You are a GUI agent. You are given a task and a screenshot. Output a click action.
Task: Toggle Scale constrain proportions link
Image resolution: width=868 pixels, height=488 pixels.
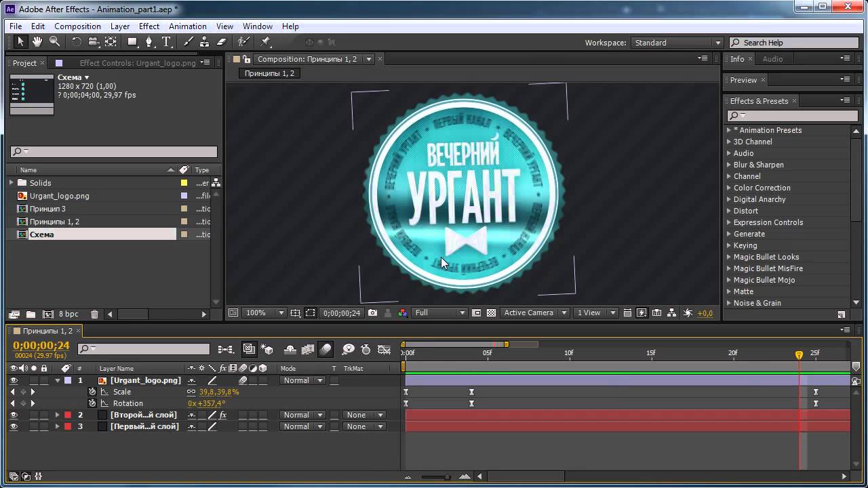(192, 392)
